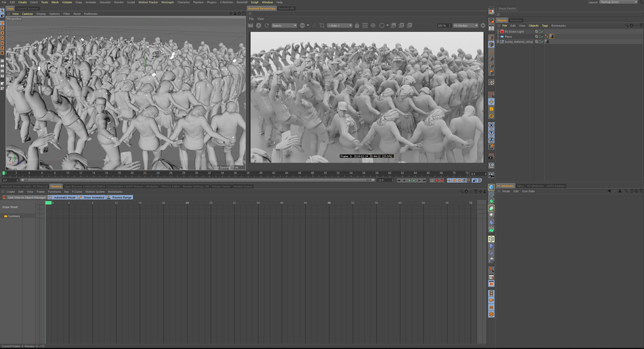This screenshot has height=349, width=644.
Task: Open the Render Settings tab in bottom panel
Action: (x=196, y=186)
